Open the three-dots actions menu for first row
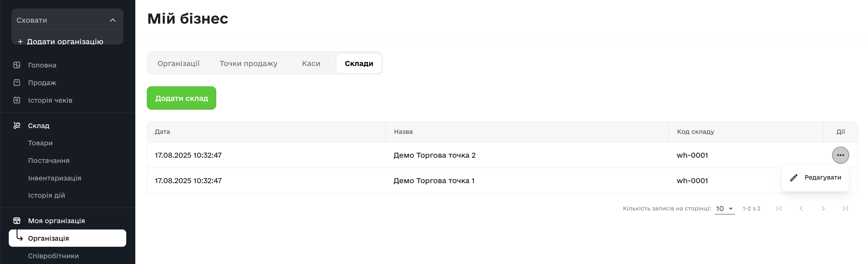 point(840,155)
